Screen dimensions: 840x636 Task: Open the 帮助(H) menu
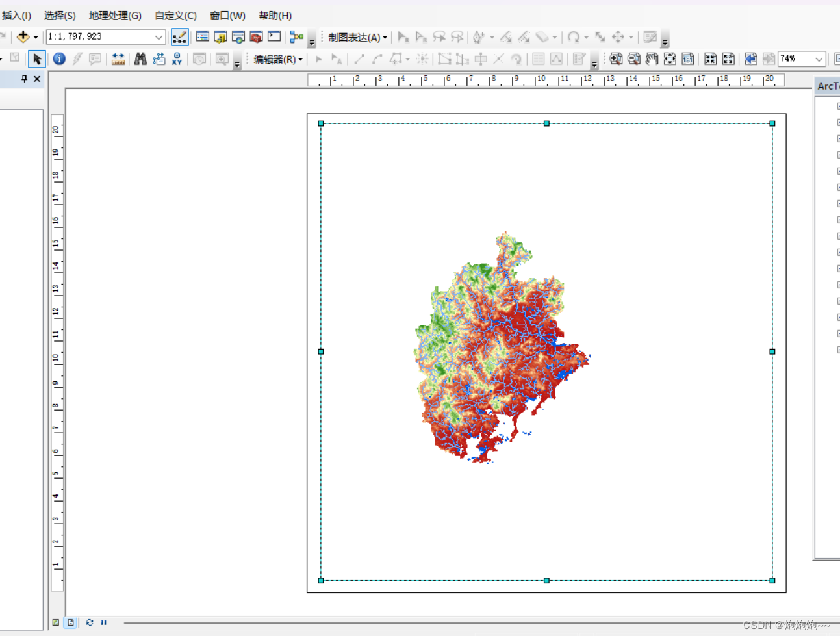coord(275,16)
